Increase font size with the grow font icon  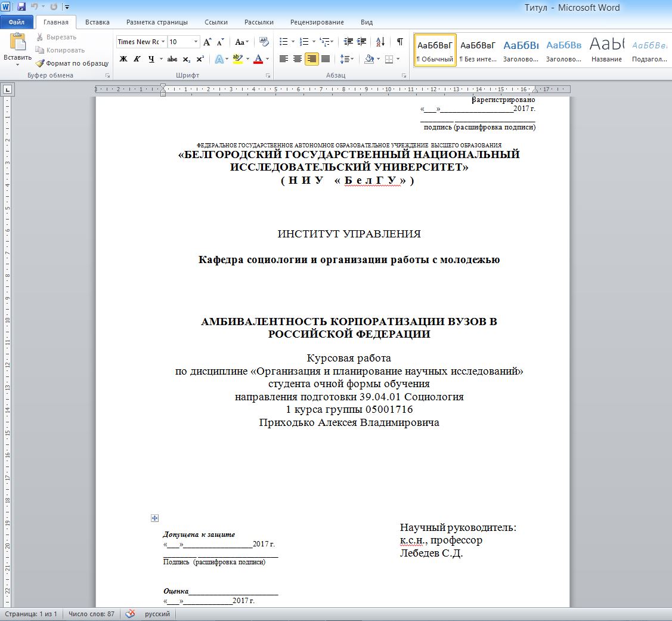click(x=208, y=42)
